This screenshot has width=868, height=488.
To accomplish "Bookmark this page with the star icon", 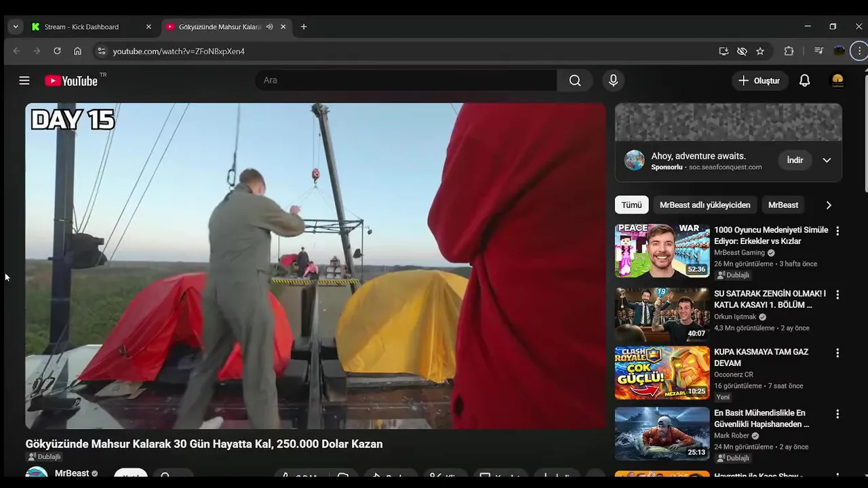I will tap(760, 51).
